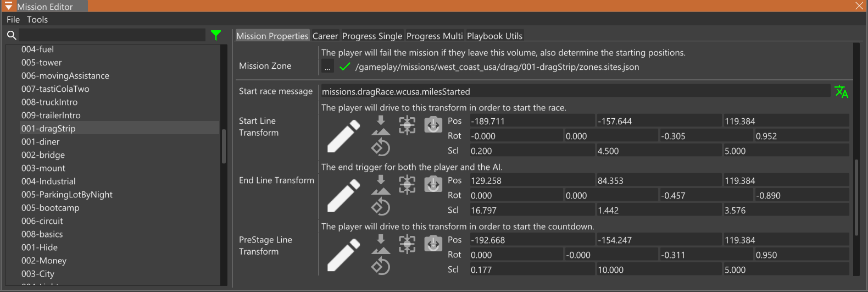868x292 pixels.
Task: Click drop-to-terrain icon in Start Line Transform
Action: point(381,125)
